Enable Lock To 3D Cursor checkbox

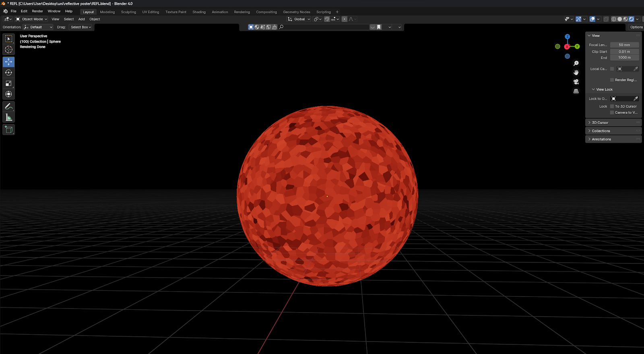(612, 107)
